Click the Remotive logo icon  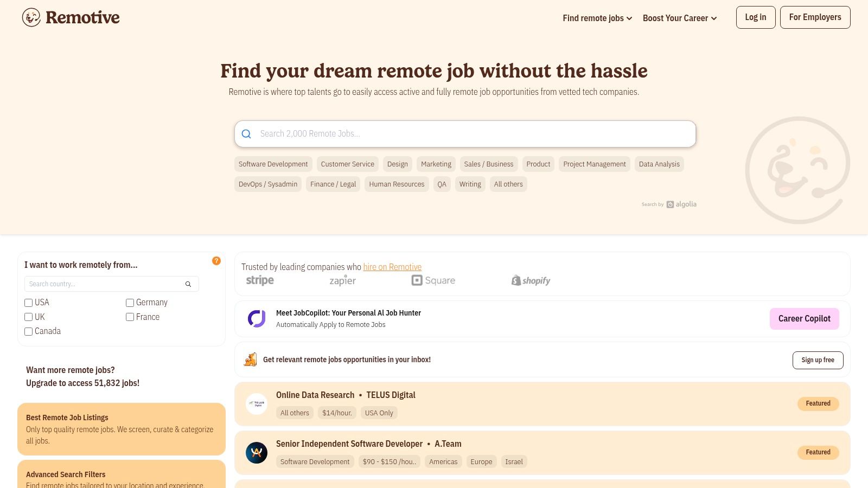tap(31, 17)
